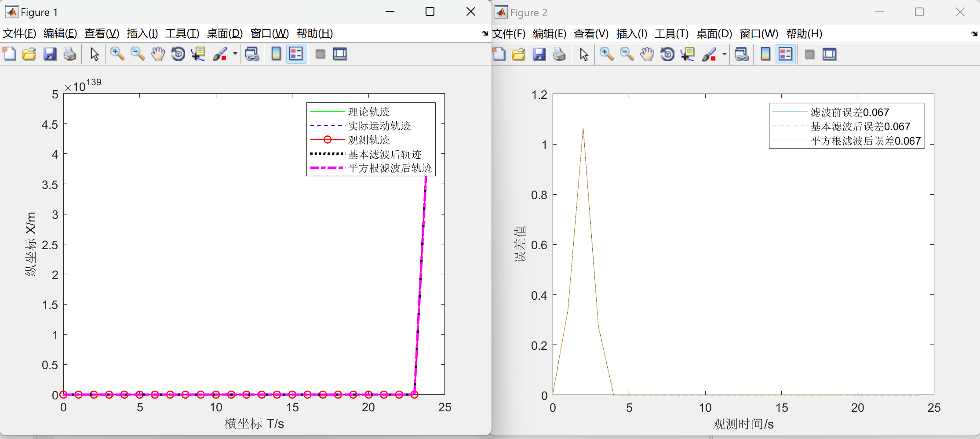Viewport: 980px width, 439px height.
Task: Click Show Plot Tools button in Figure 1
Action: tap(340, 54)
